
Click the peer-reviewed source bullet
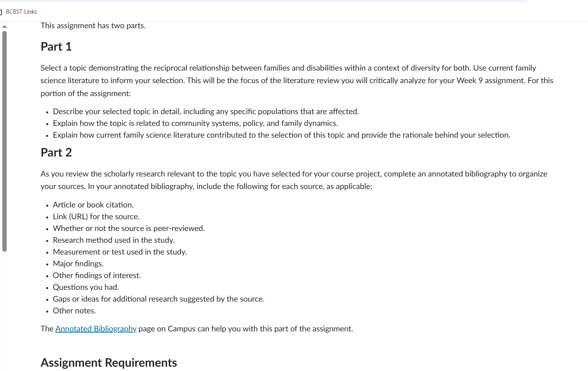pyautogui.click(x=128, y=228)
